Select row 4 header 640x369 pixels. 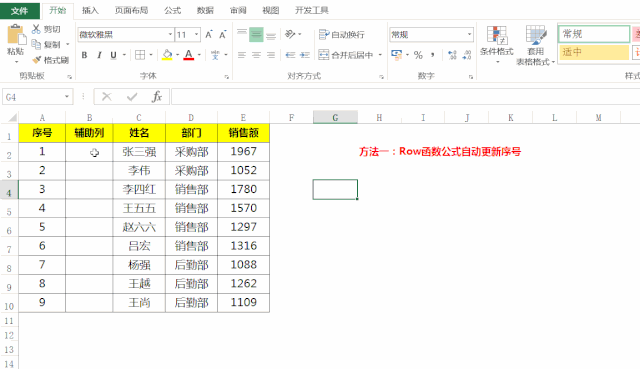click(x=9, y=190)
